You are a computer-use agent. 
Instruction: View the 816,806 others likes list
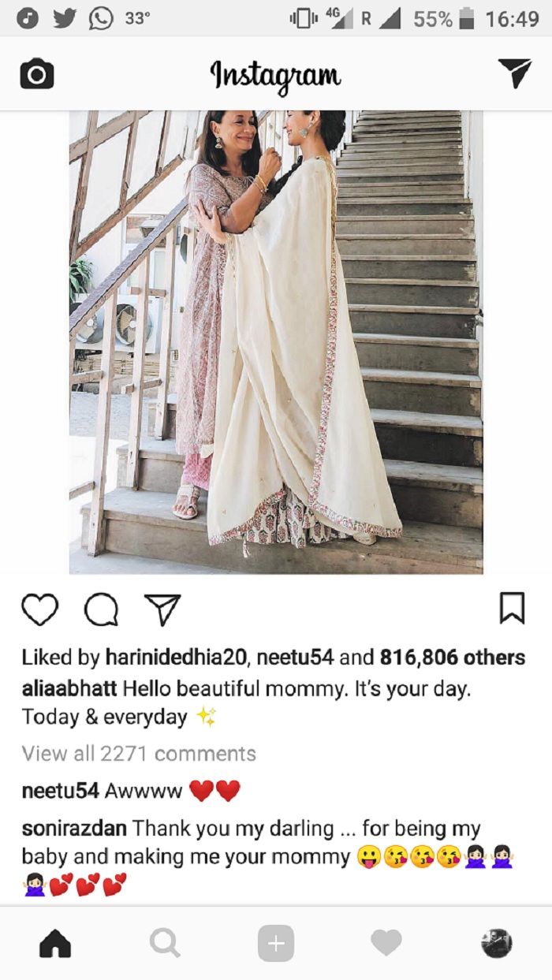point(453,658)
